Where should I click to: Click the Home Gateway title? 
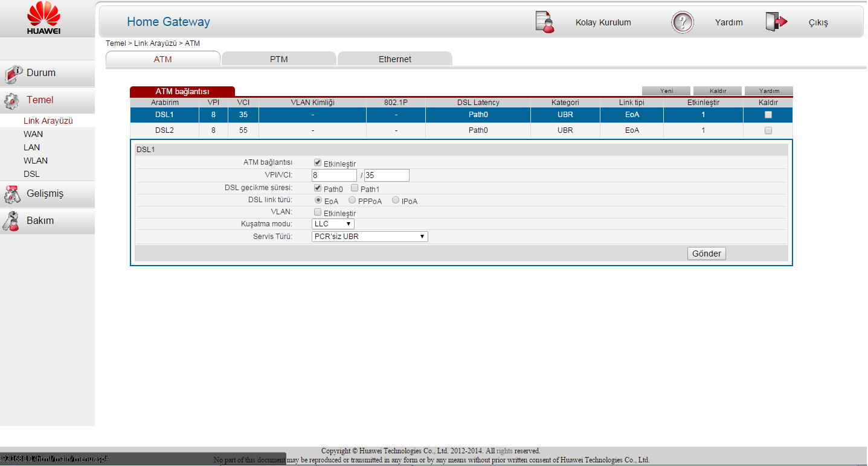click(169, 22)
